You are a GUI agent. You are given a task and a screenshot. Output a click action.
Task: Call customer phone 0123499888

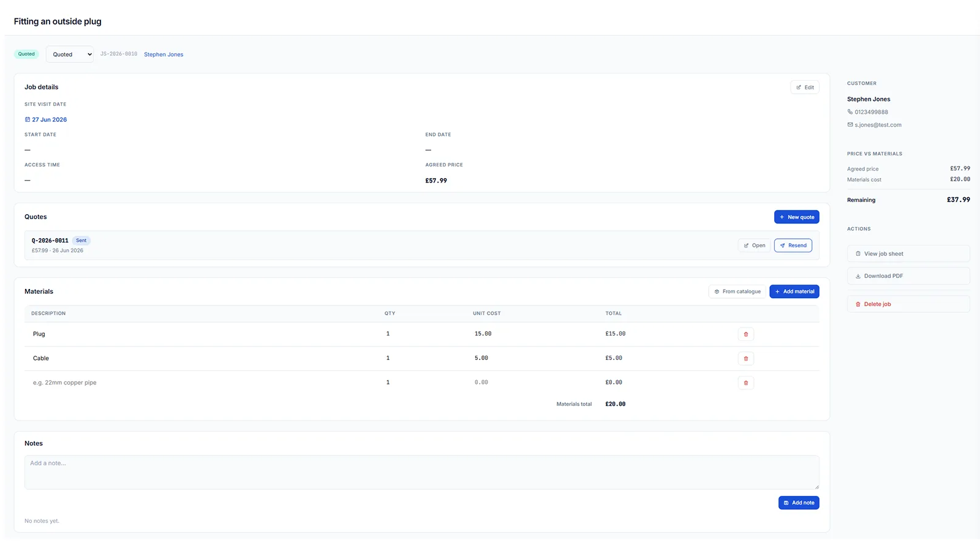coord(871,112)
